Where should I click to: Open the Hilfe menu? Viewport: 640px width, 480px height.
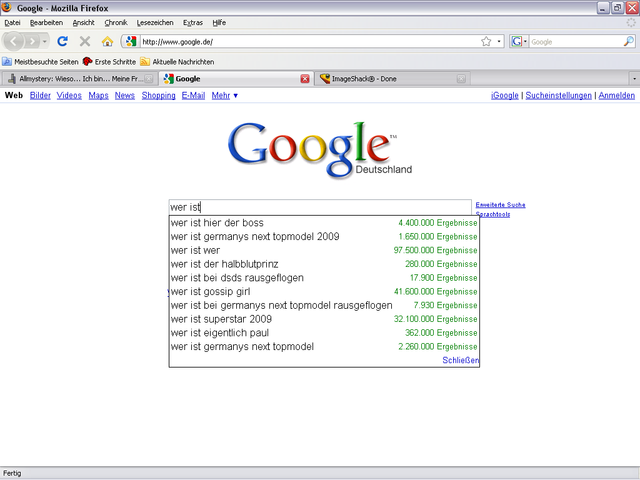point(219,23)
